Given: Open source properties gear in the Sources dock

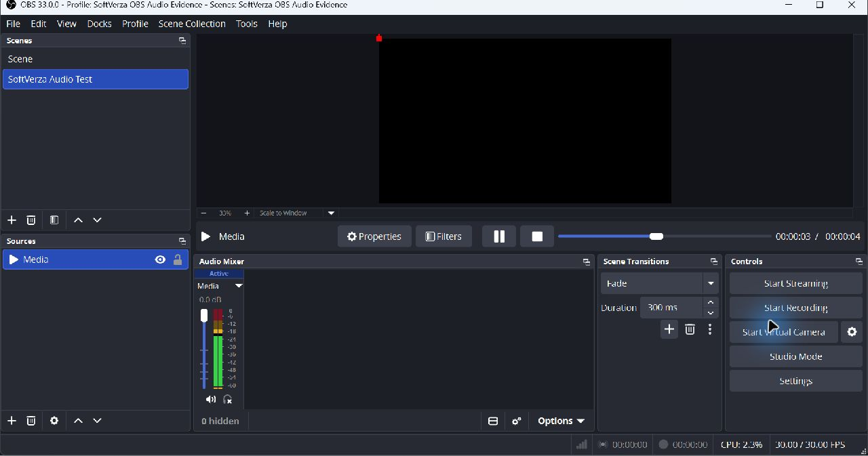Looking at the screenshot, I should click(x=54, y=421).
